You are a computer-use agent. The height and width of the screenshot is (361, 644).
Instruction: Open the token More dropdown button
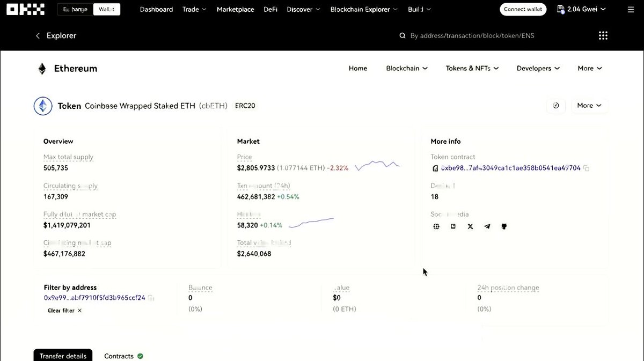tap(589, 106)
